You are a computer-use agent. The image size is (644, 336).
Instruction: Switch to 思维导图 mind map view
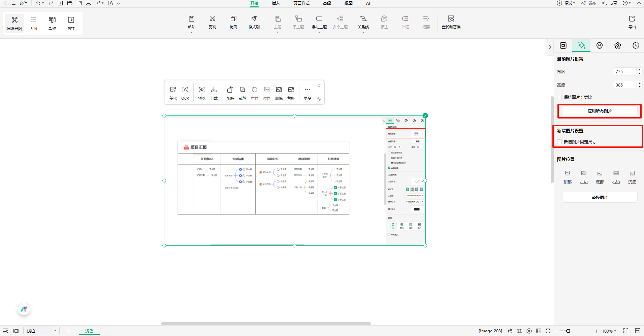click(14, 23)
